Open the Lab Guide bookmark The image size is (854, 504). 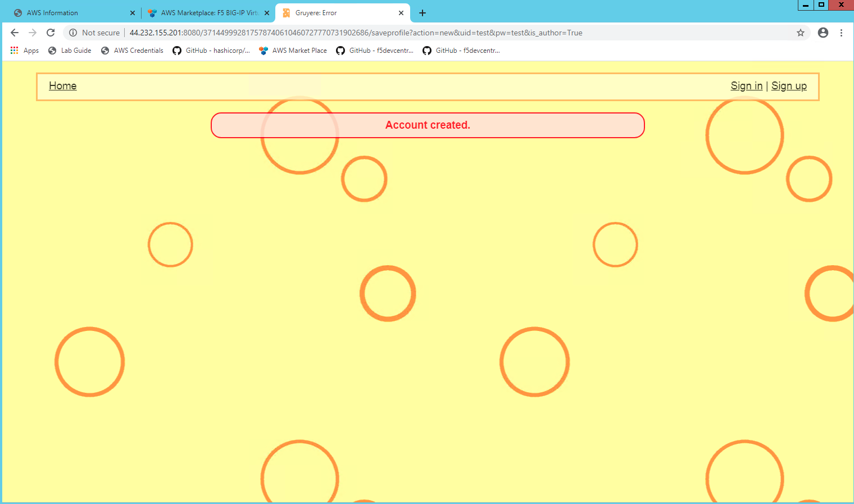(70, 51)
